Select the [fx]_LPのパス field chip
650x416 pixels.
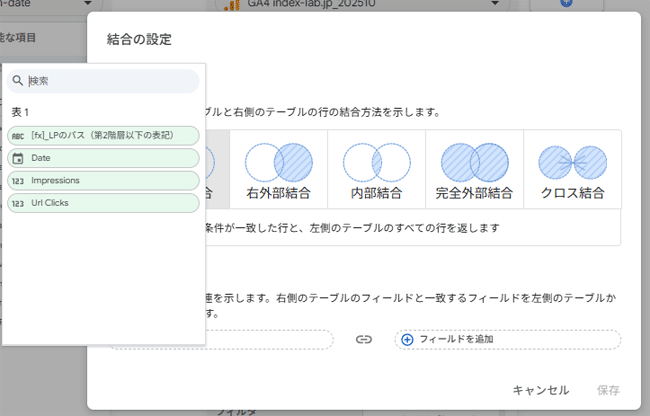tap(103, 135)
